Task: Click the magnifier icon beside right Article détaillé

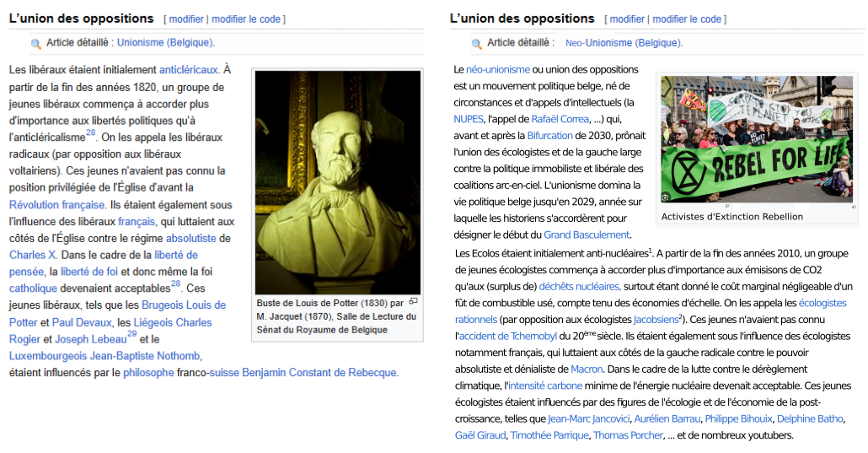Action: [477, 44]
